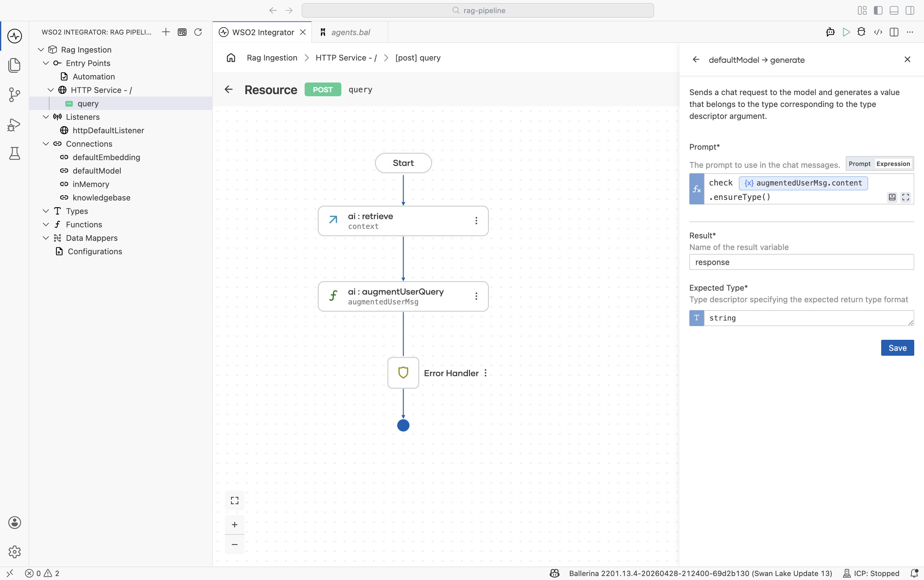Click the fit-to-screen icon on canvas
The width and height of the screenshot is (924, 580).
pyautogui.click(x=235, y=501)
